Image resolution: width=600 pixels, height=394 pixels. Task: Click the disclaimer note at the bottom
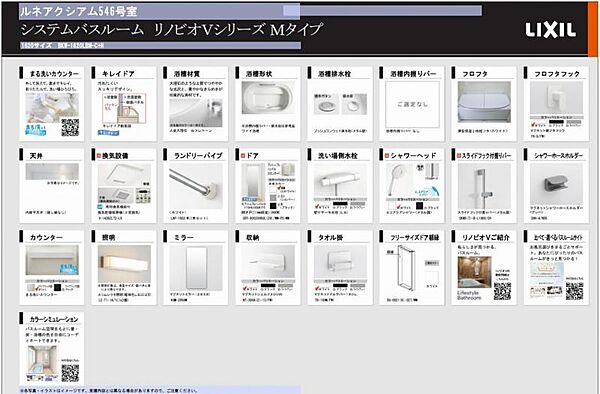(x=109, y=391)
